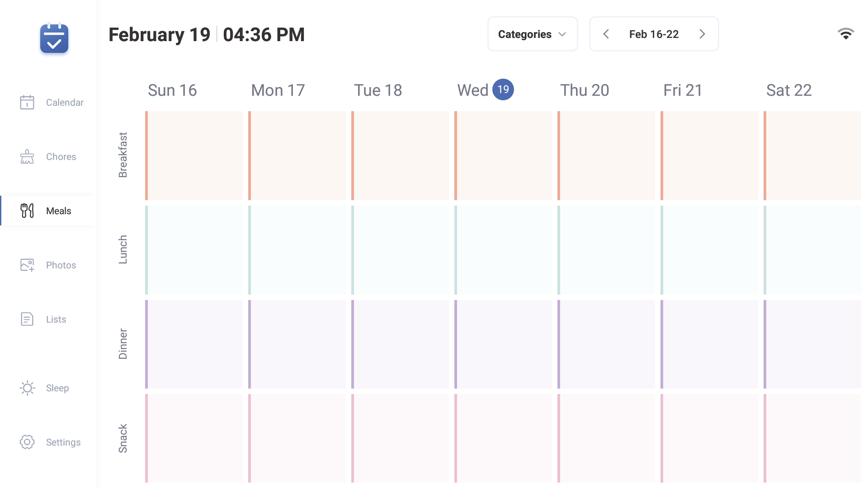Viewport: 868px width, 488px height.
Task: Click the app logo calendar-check icon
Action: [x=54, y=38]
